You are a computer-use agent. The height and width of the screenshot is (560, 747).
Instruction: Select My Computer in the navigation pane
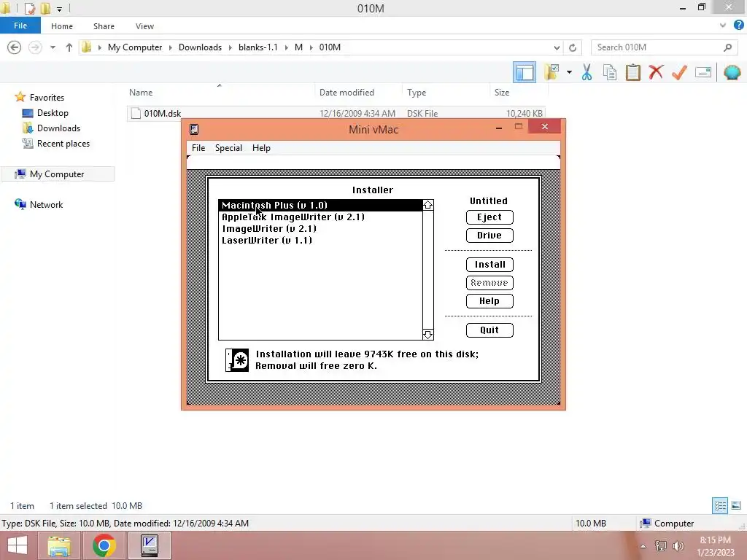pyautogui.click(x=57, y=174)
